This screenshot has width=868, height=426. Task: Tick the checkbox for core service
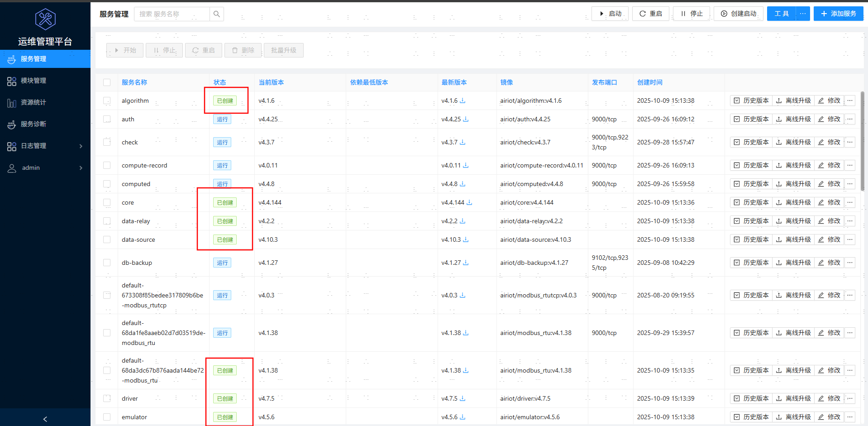coord(107,202)
